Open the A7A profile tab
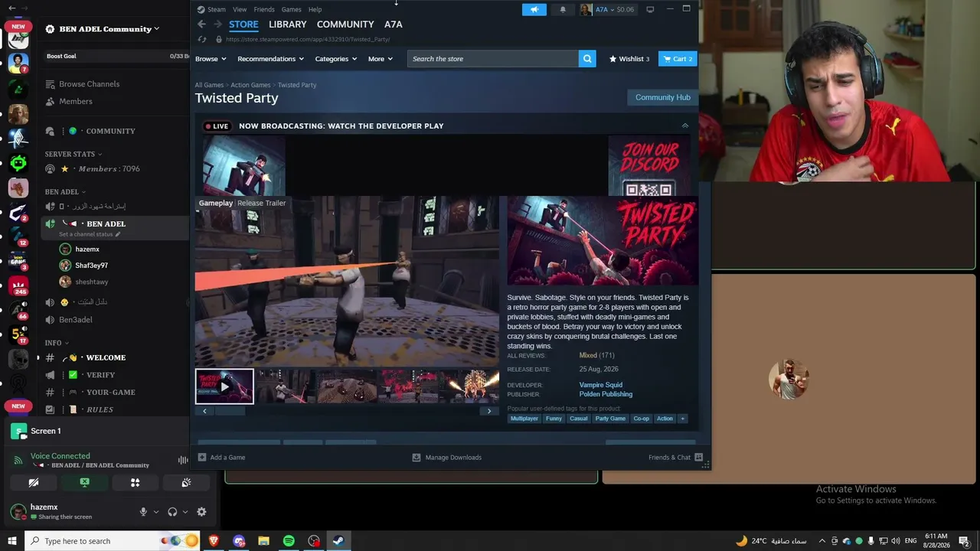Viewport: 980px width, 551px height. coord(393,24)
